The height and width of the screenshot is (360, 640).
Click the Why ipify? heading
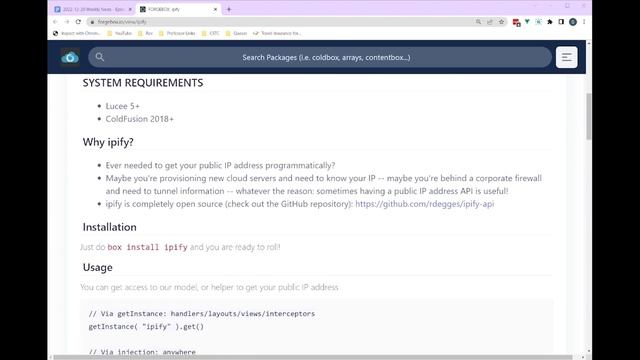(108, 142)
